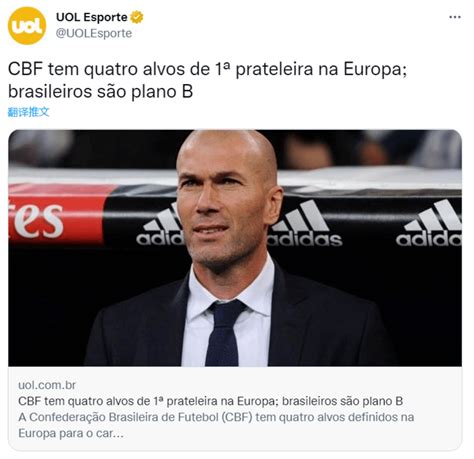Open the card title 'CBF tem quatro alvos'
474x459 pixels.
pos(210,401)
